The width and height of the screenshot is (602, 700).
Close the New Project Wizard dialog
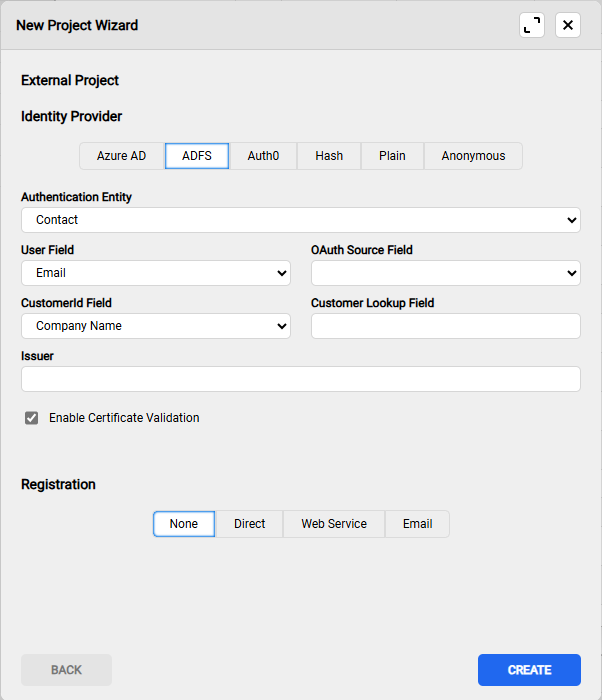568,25
